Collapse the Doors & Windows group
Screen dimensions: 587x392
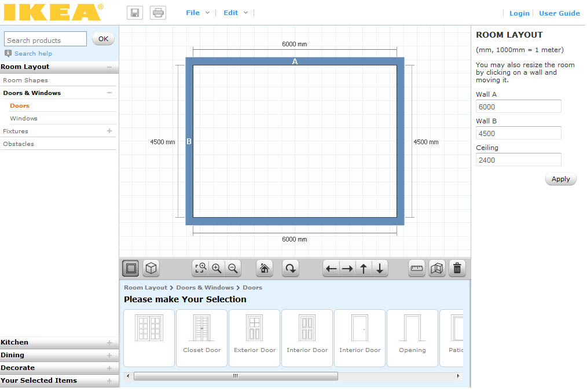[x=109, y=93]
